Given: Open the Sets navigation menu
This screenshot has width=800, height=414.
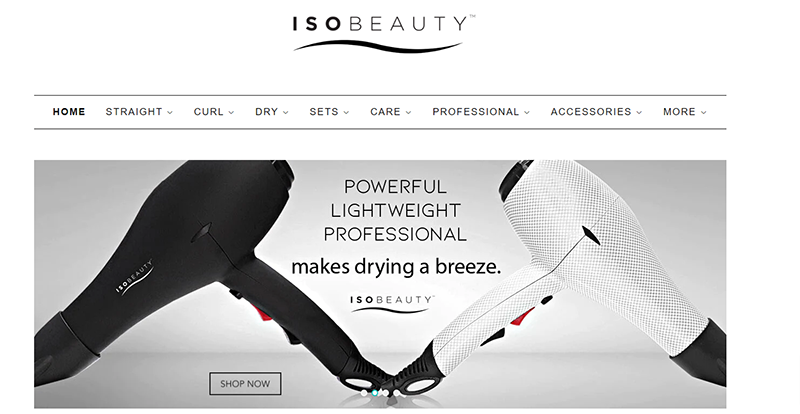Looking at the screenshot, I should (x=329, y=112).
